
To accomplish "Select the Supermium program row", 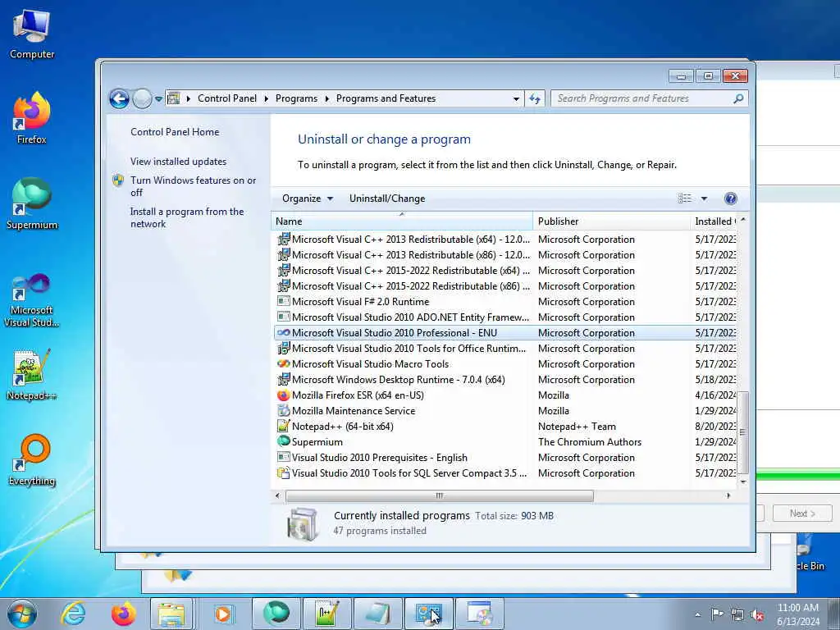I will point(504,442).
